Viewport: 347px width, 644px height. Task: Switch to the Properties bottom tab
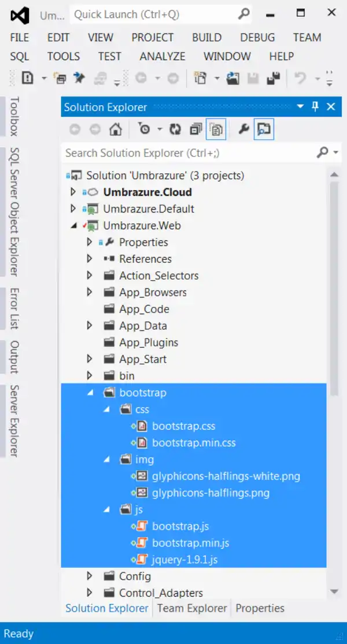pyautogui.click(x=260, y=608)
